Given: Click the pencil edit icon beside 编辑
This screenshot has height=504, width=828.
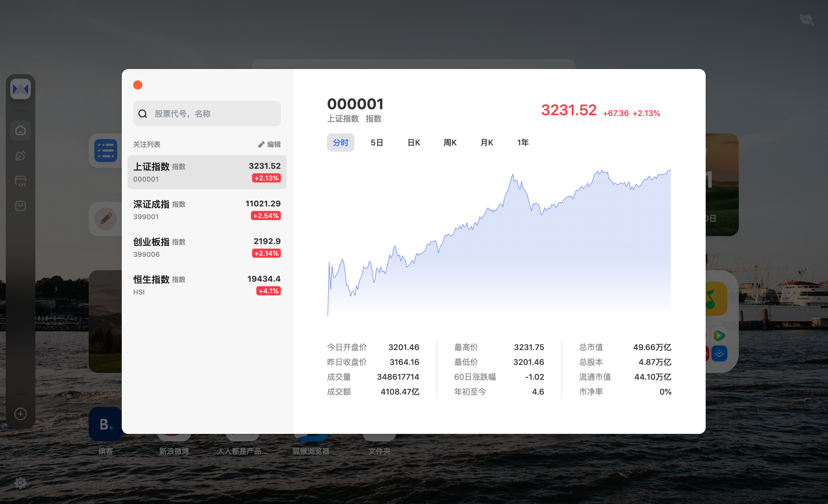Looking at the screenshot, I should 261,145.
